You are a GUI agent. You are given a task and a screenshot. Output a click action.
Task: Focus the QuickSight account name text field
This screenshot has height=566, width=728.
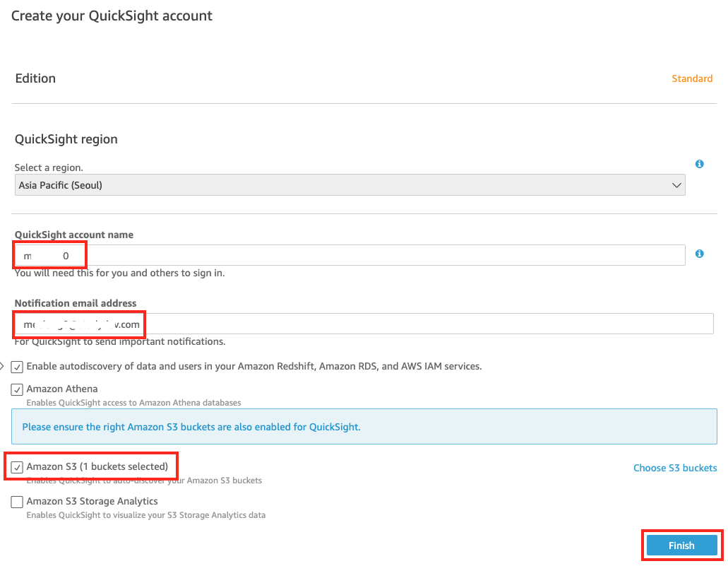coord(381,255)
